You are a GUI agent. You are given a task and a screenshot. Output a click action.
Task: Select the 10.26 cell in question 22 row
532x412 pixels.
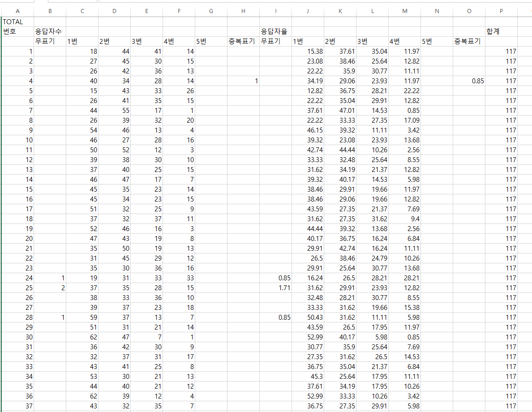point(404,258)
